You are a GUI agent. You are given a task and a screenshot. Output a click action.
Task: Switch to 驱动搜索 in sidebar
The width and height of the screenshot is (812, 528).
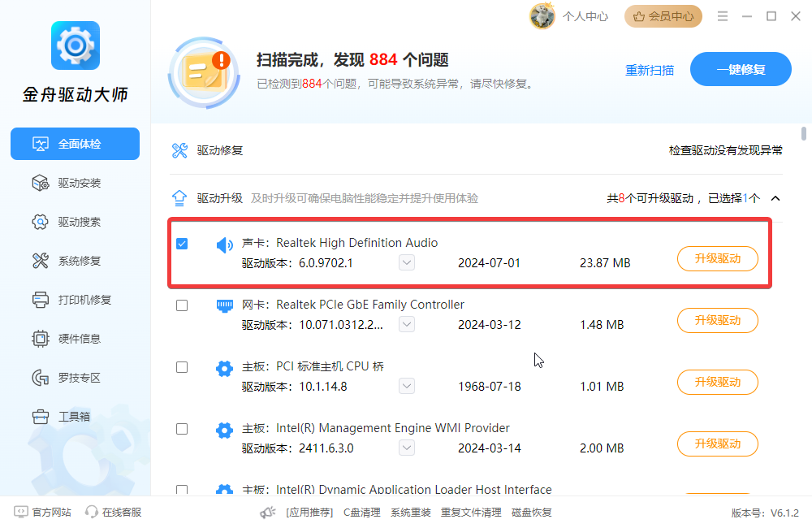75,222
